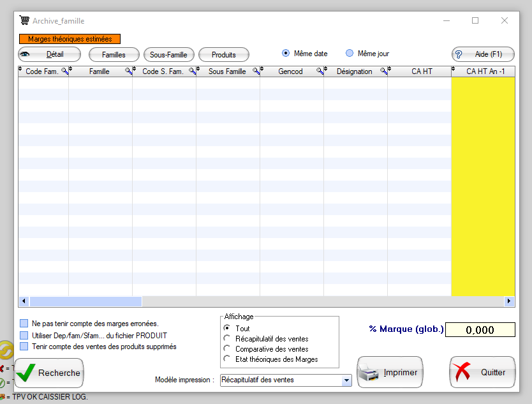Switch to the Familles view
This screenshot has height=404, width=532.
(x=114, y=55)
